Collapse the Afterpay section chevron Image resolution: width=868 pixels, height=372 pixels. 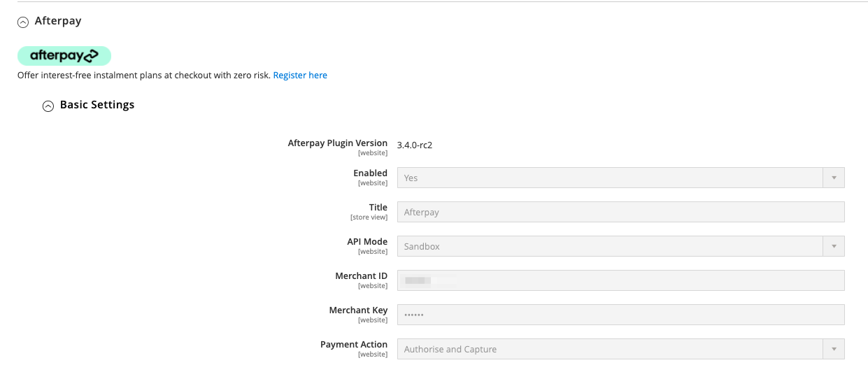23,22
